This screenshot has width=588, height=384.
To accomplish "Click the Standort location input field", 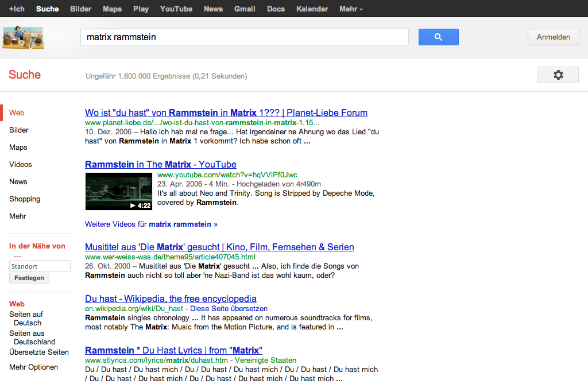I will click(40, 266).
